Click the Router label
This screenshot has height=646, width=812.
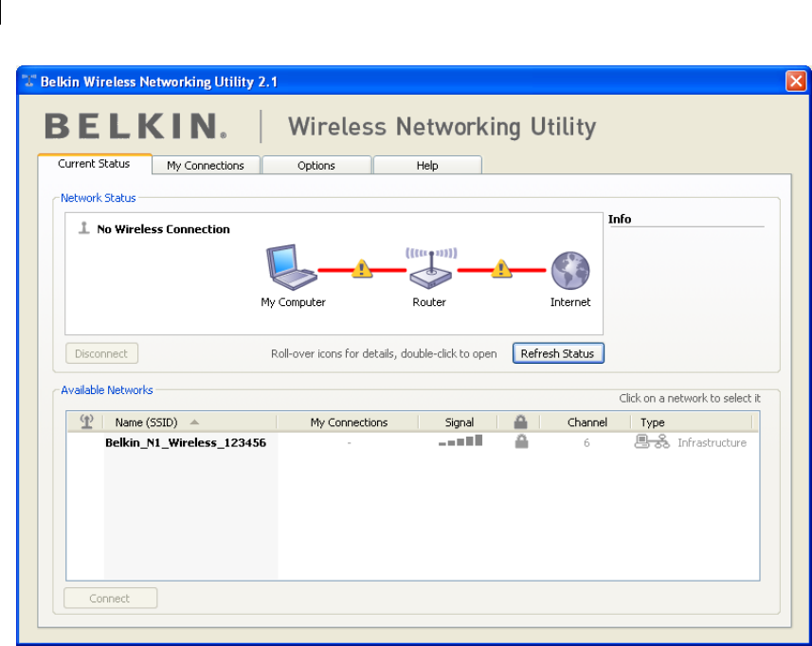tap(429, 302)
